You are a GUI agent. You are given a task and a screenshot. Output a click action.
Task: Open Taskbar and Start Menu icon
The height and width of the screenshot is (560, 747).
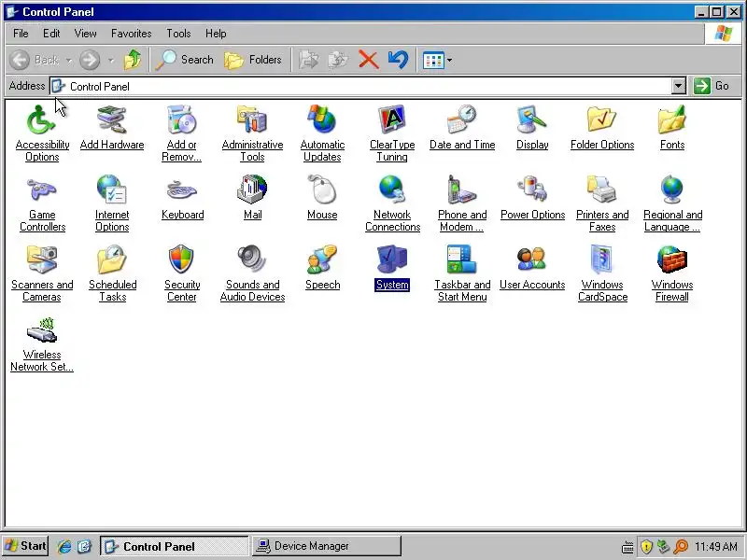click(462, 259)
